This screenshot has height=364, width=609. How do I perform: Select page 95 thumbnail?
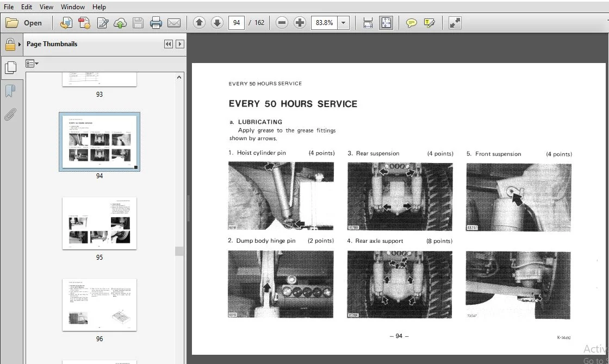[100, 223]
